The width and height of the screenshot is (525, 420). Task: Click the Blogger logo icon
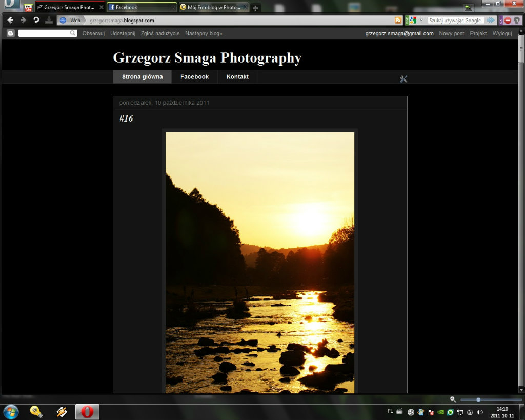[11, 33]
